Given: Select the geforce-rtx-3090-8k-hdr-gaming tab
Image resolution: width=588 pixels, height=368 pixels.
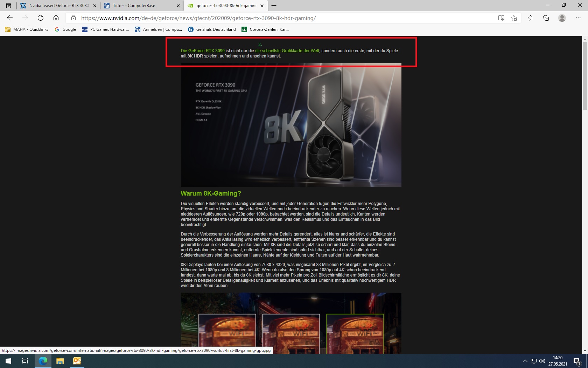Looking at the screenshot, I should [225, 6].
